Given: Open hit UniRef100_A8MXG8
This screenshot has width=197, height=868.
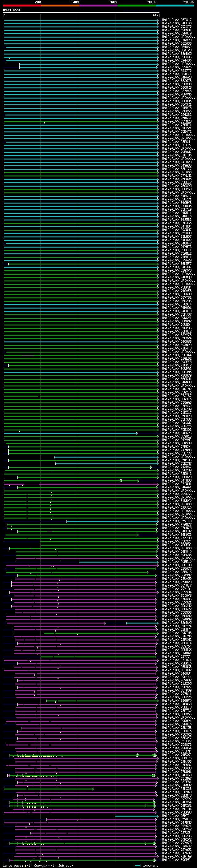Looking at the screenshot, I should (x=176, y=789).
